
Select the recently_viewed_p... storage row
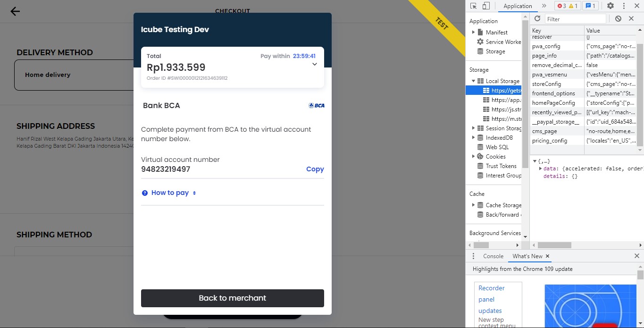pyautogui.click(x=583, y=112)
